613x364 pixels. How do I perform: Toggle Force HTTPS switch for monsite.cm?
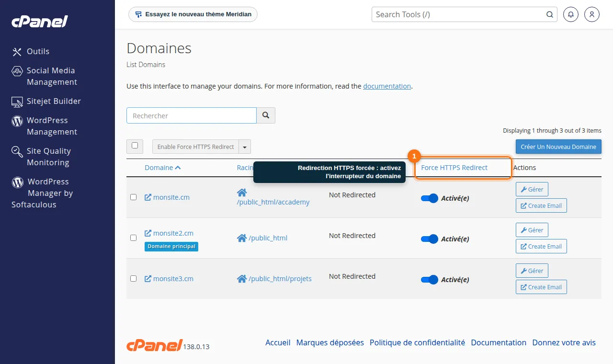pyautogui.click(x=430, y=198)
